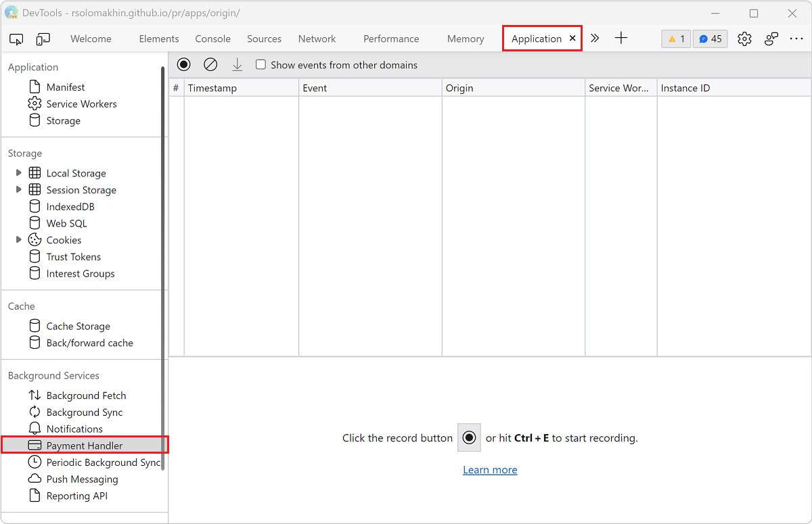
Task: Open the customize DevTools three-dot menu
Action: pyautogui.click(x=796, y=39)
